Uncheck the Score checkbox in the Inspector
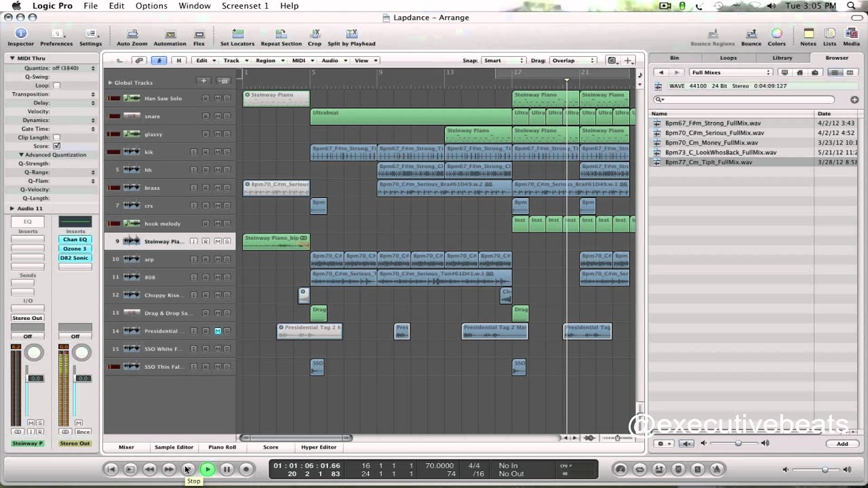 [x=56, y=146]
